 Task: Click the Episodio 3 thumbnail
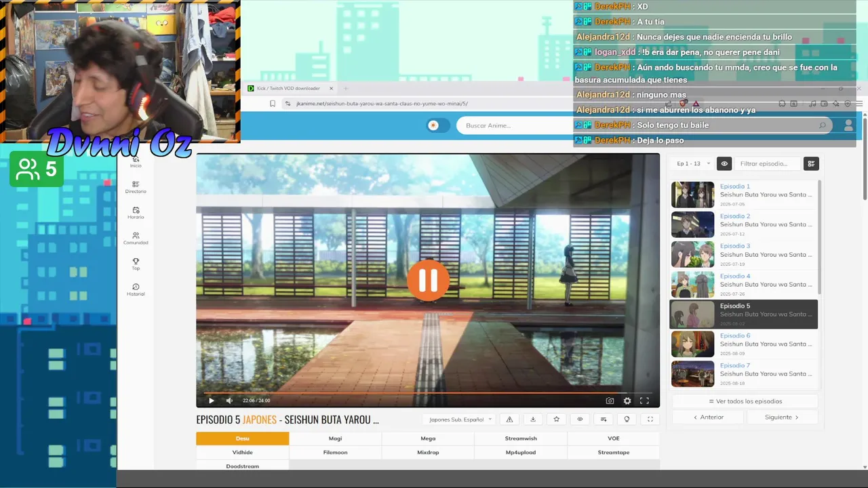coord(692,254)
